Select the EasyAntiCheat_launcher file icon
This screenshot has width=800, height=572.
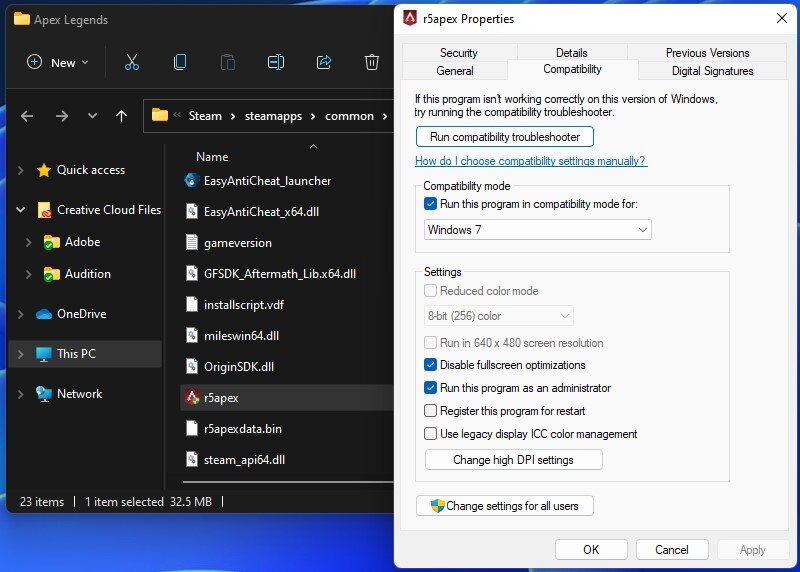(191, 180)
